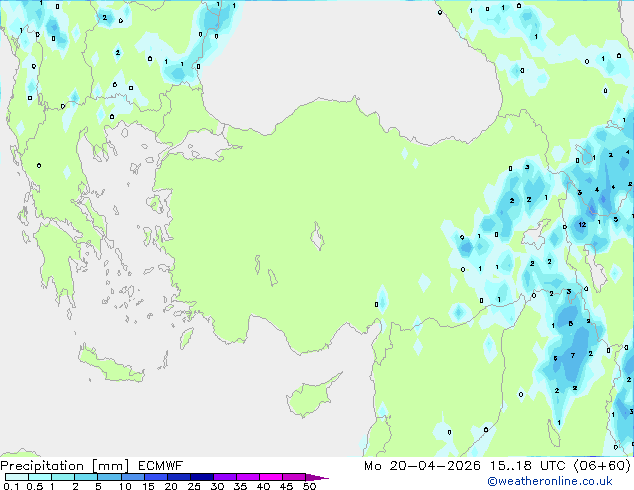Screen dimensions: 634x490
Task: Click the 'ECMWF' model label
Action: [161, 466]
